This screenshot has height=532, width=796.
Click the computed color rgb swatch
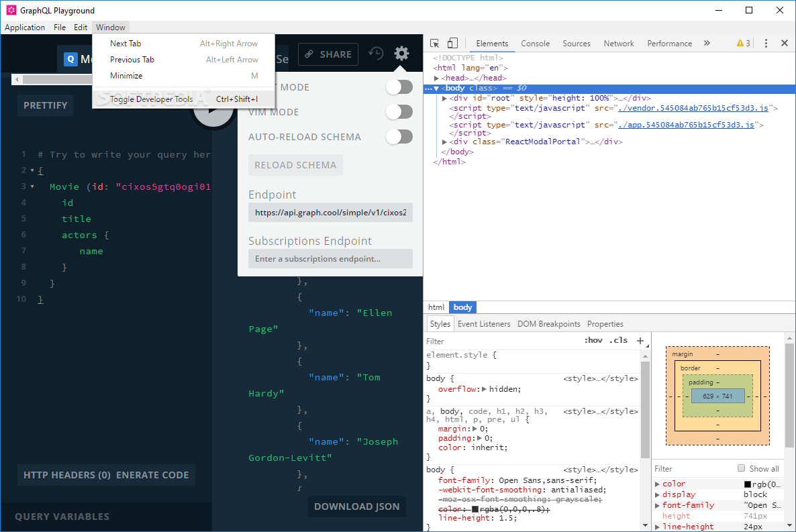pyautogui.click(x=747, y=484)
